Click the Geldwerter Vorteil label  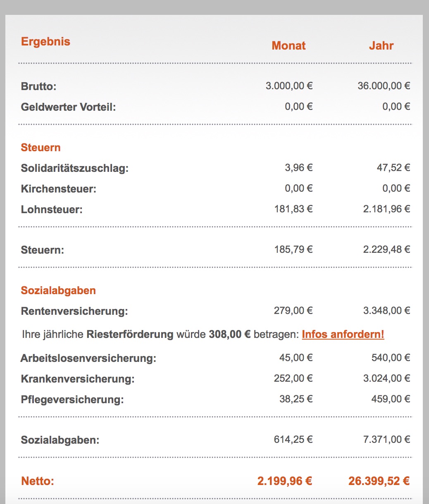coord(69,107)
